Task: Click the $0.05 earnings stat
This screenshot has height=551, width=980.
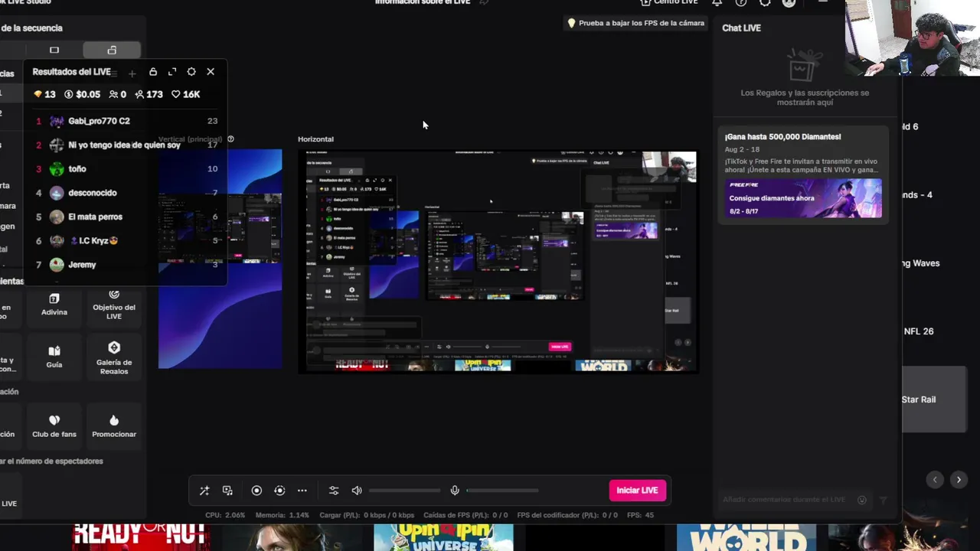Action: [x=83, y=94]
